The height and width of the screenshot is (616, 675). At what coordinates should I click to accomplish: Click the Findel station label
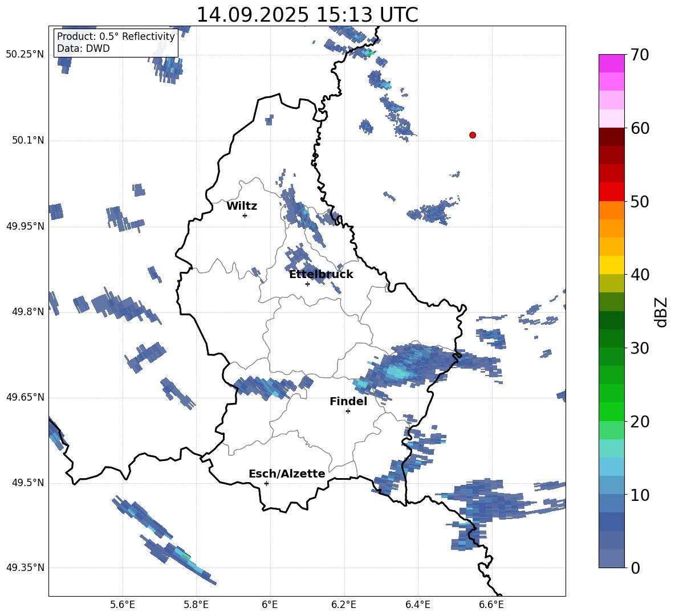click(348, 401)
